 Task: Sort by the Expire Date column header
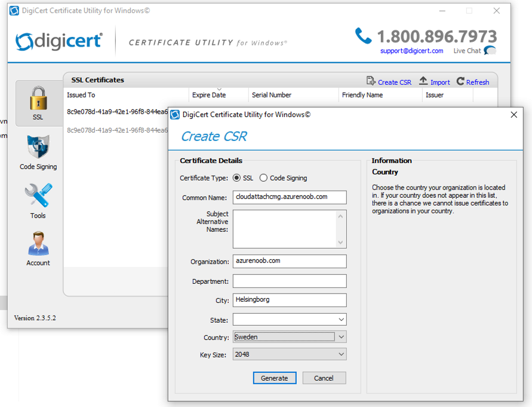click(219, 95)
